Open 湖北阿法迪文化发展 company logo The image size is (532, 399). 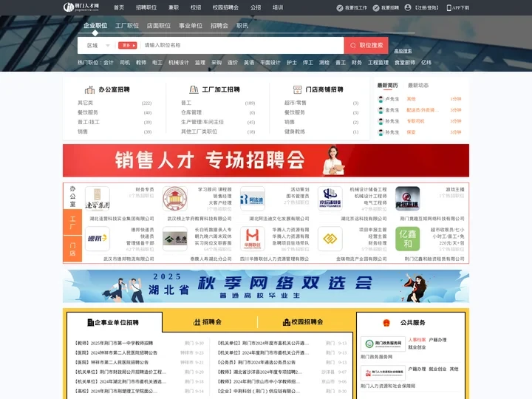253,199
